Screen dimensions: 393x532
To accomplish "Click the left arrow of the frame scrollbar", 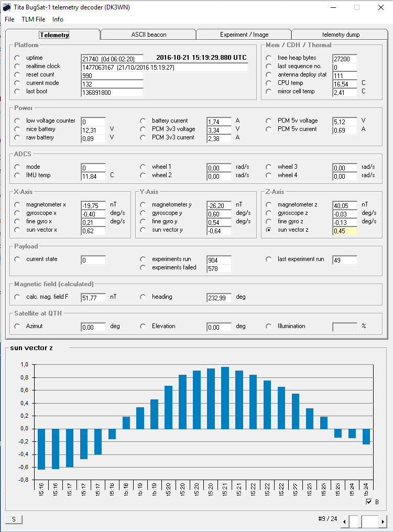I will point(344,522).
